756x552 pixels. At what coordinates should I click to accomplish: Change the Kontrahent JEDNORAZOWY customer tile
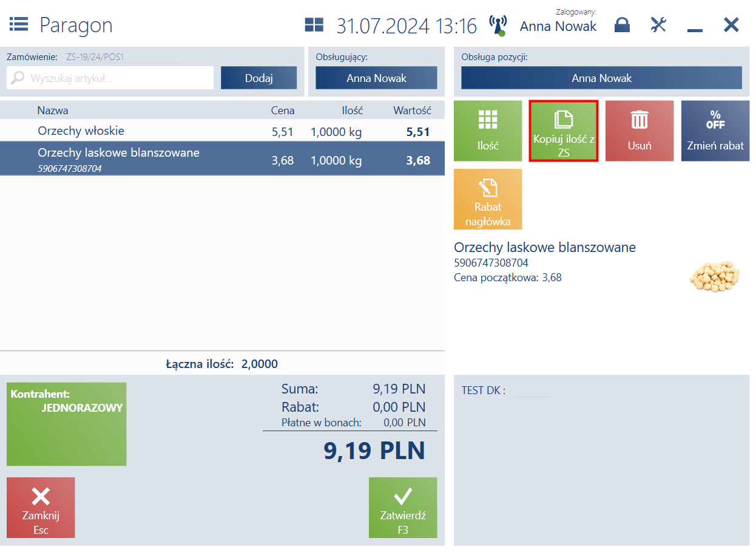point(67,424)
